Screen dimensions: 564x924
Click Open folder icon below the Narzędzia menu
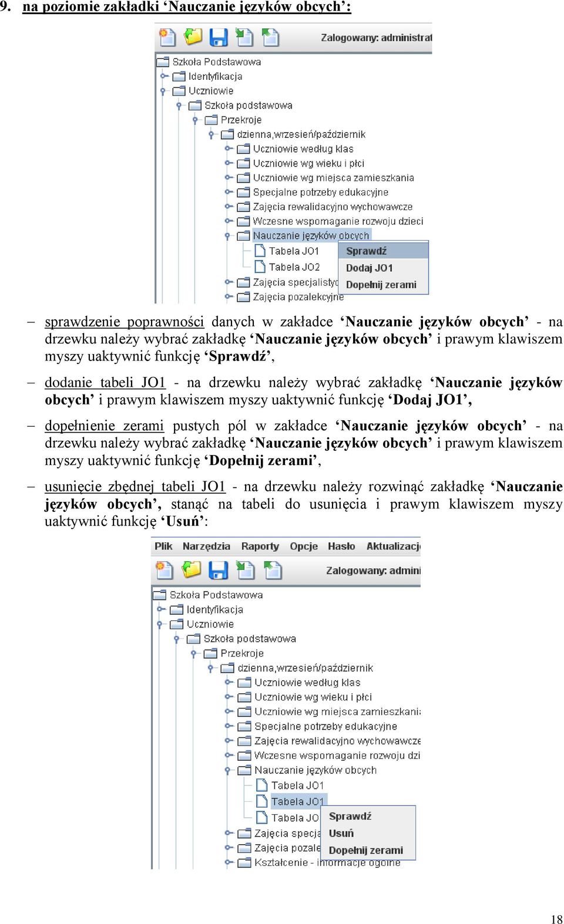[191, 569]
